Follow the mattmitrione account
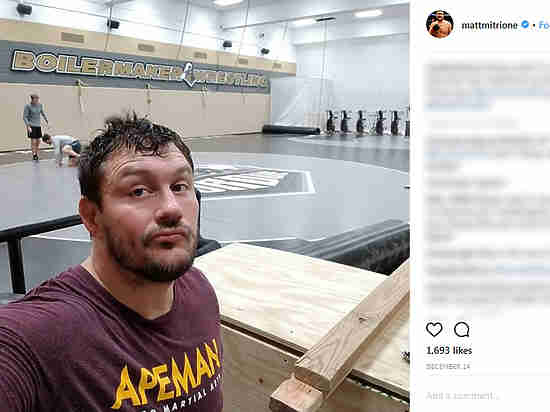 544,25
